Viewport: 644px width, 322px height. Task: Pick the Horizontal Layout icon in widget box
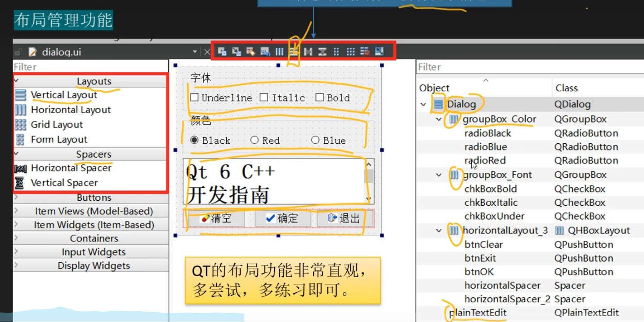[x=21, y=110]
